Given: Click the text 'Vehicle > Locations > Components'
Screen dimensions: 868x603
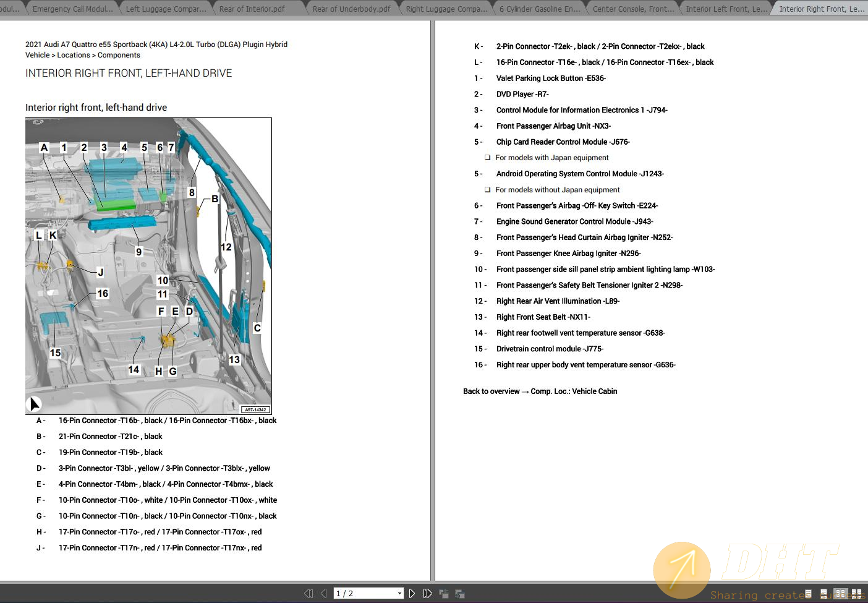Looking at the screenshot, I should point(83,55).
